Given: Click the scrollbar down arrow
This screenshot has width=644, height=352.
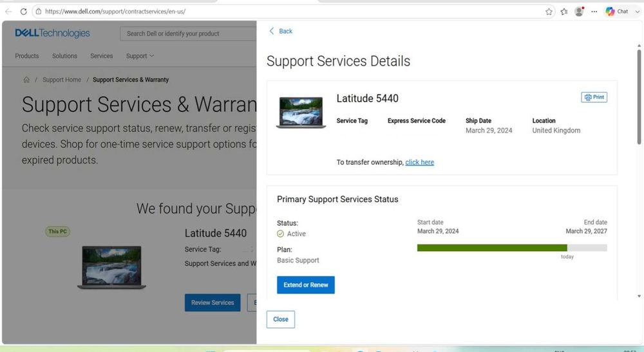Looking at the screenshot, I should point(639,296).
